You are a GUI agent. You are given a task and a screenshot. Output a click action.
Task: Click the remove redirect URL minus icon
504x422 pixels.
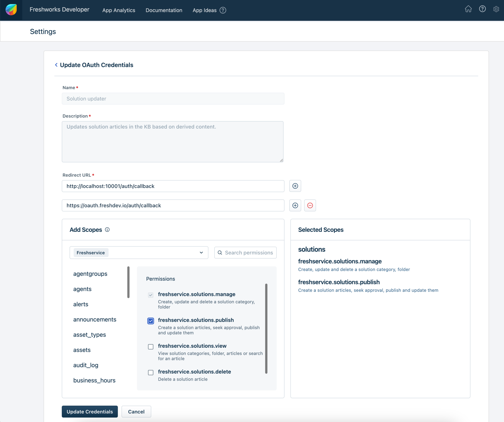[x=310, y=205]
